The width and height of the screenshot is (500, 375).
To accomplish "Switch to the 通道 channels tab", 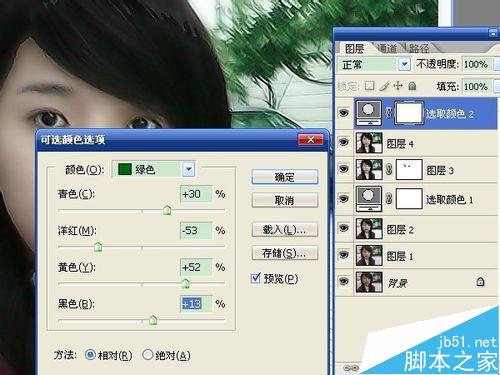I will (x=388, y=49).
